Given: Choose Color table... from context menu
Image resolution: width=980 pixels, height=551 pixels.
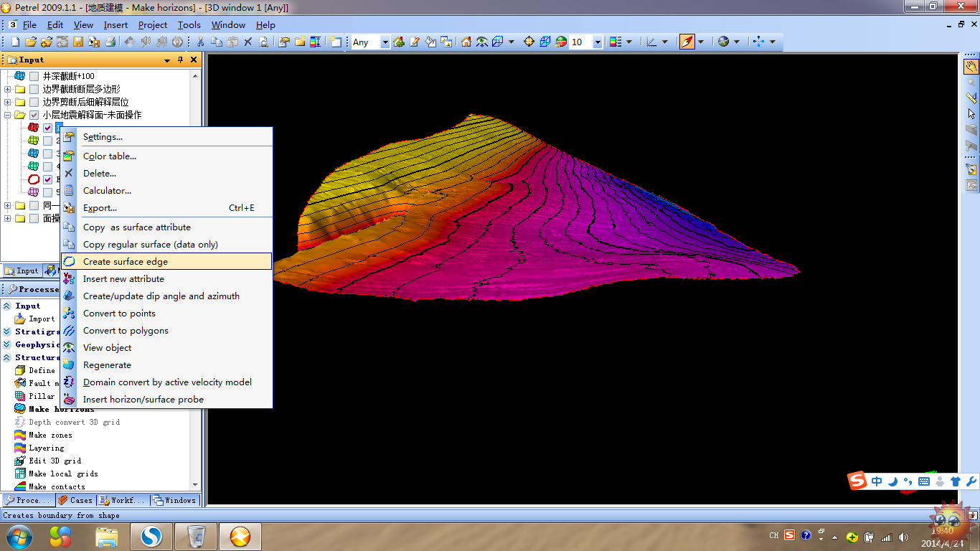Looking at the screenshot, I should coord(166,156).
